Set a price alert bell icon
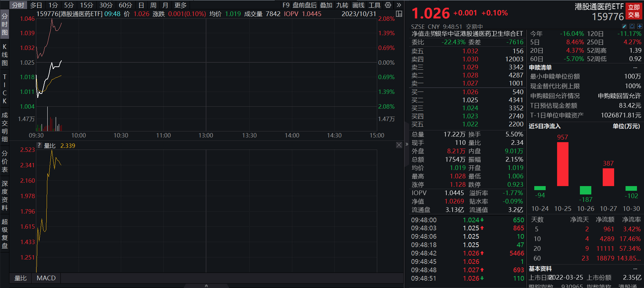The width and height of the screenshot is (644, 288). (x=632, y=26)
